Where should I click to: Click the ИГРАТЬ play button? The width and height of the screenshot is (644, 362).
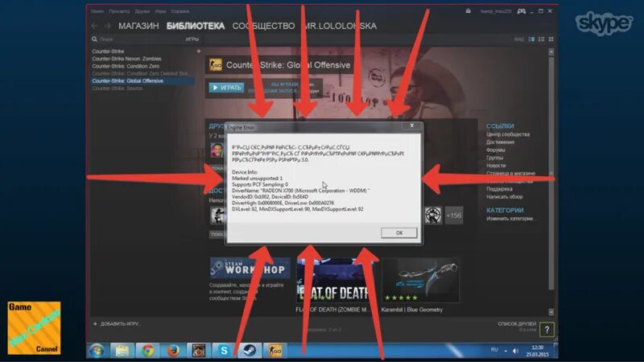226,88
